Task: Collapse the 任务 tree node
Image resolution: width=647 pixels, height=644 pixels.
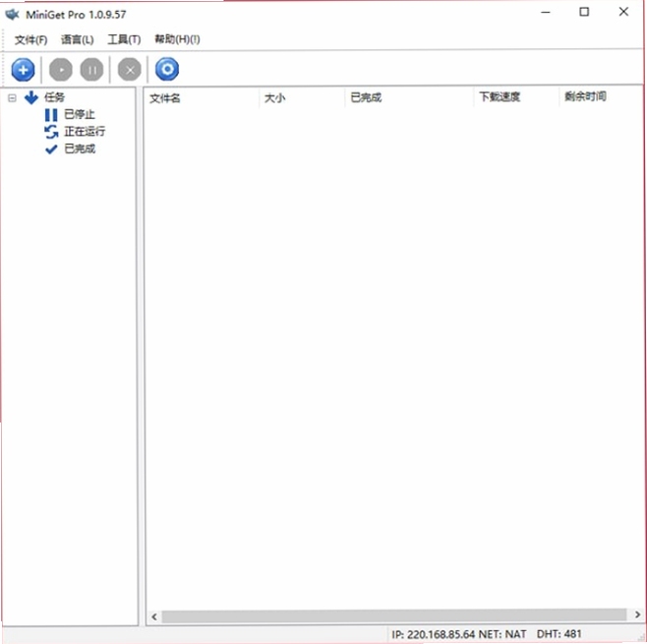Action: tap(12, 98)
